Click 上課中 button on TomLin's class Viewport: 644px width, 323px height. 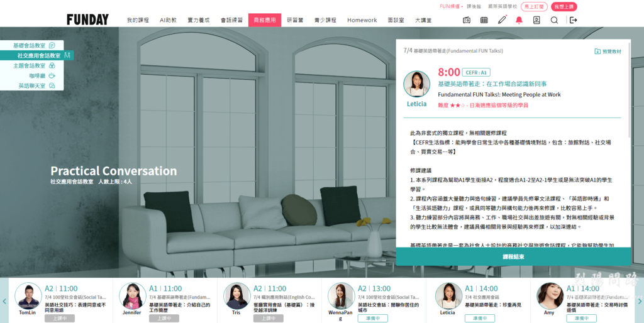[x=60, y=318]
